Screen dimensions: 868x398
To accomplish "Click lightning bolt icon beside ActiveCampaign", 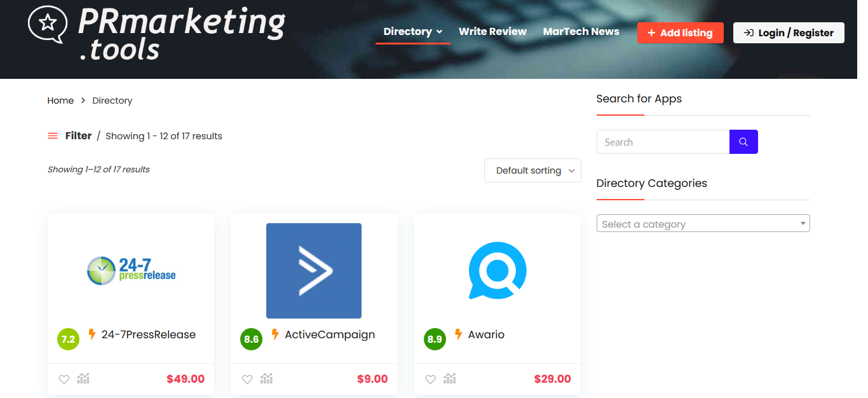I will click(x=275, y=334).
